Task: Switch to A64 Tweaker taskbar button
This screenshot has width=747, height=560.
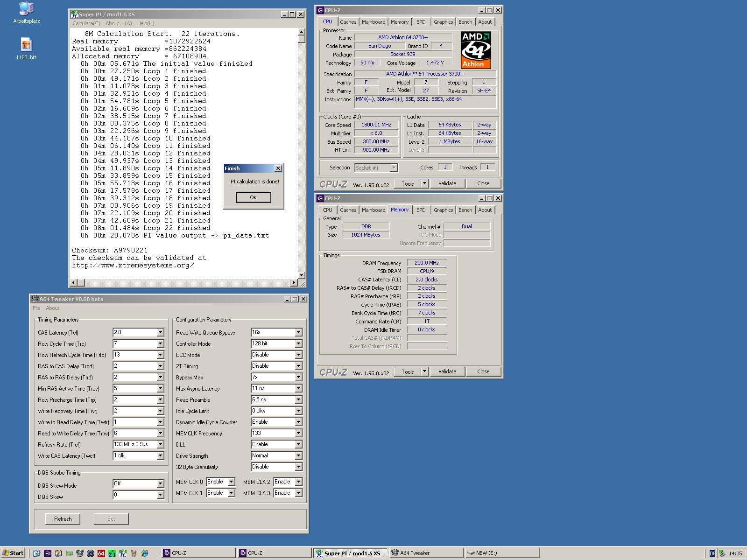Action: tap(426, 553)
